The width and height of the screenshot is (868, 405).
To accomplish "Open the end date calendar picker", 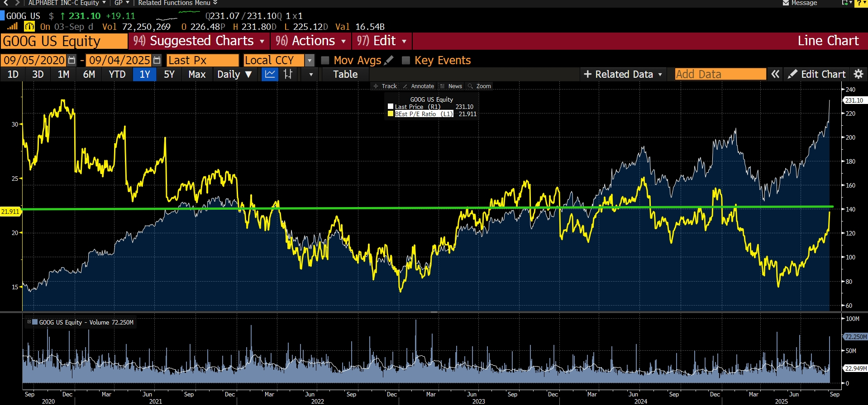I will click(157, 60).
